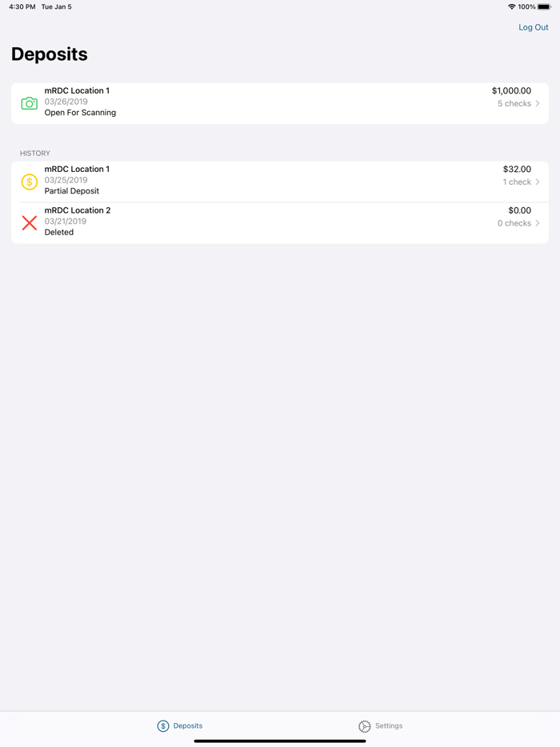Select the Deposits tab icon
The width and height of the screenshot is (560, 747).
point(162,725)
